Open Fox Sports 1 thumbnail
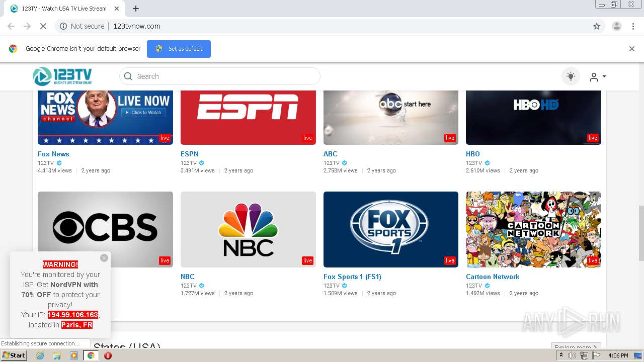Viewport: 644px width, 362px height. click(391, 229)
